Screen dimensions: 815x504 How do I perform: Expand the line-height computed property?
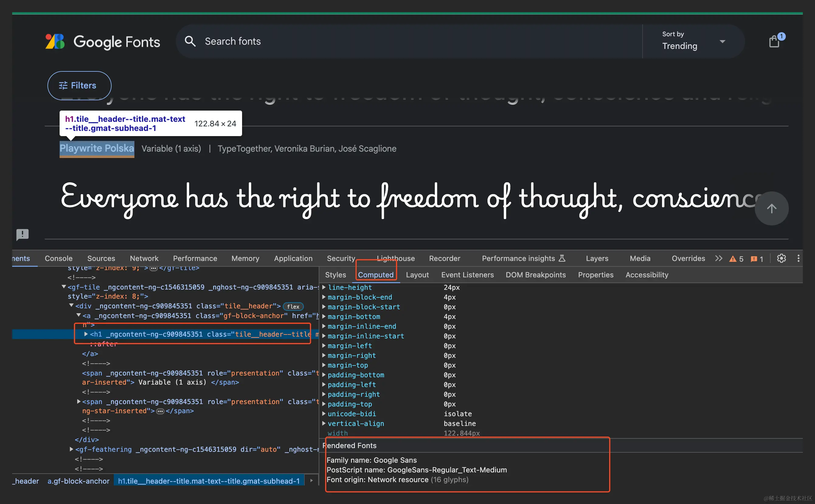coord(324,287)
